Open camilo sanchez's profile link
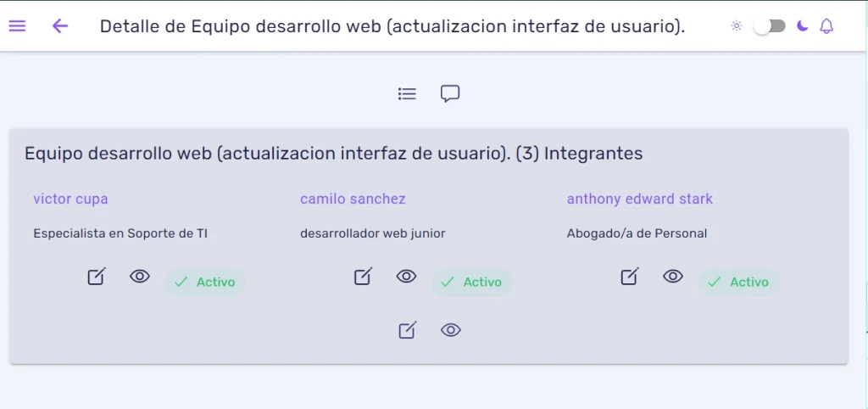The height and width of the screenshot is (409, 868). point(353,199)
